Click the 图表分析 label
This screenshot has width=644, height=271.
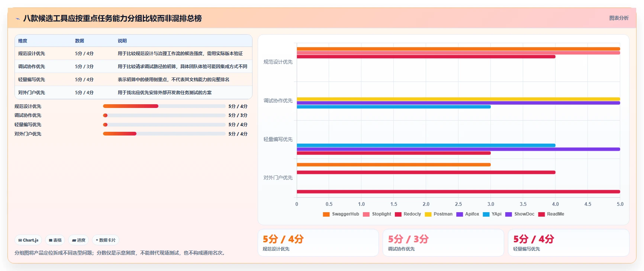619,18
